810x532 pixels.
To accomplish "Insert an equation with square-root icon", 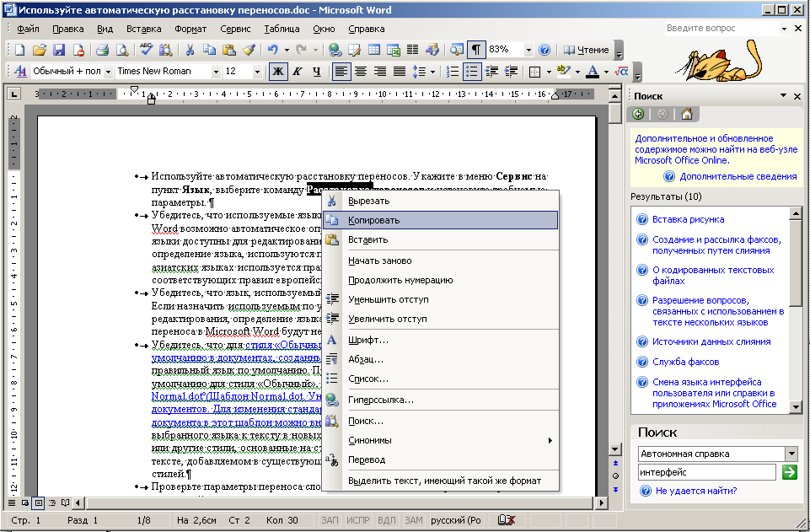I will click(x=621, y=72).
